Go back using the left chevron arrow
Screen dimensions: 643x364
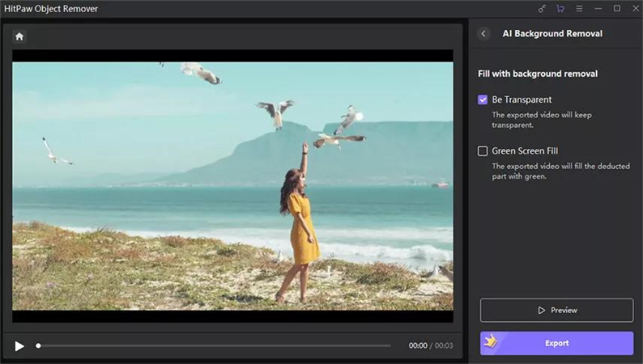[484, 34]
